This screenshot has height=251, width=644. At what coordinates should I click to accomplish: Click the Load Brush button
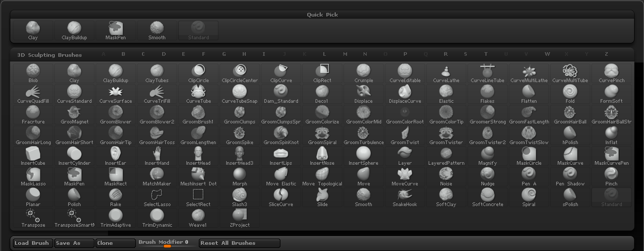click(x=32, y=243)
